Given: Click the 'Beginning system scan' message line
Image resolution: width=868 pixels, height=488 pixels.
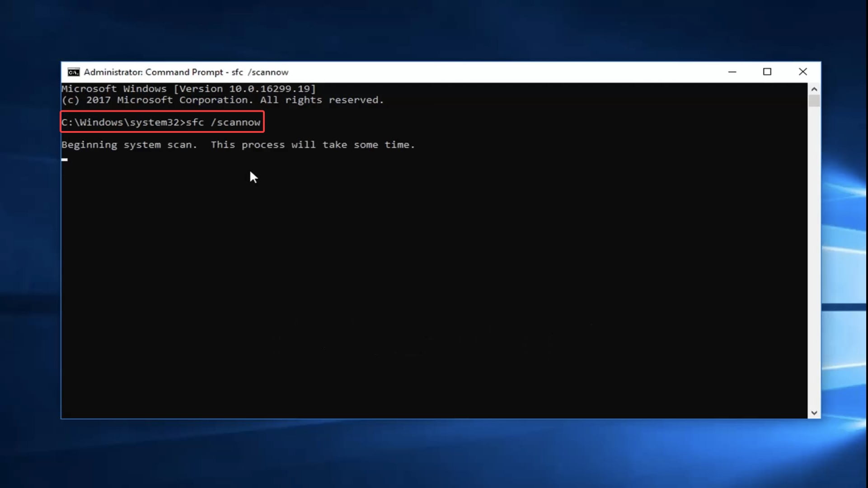Looking at the screenshot, I should 238,145.
